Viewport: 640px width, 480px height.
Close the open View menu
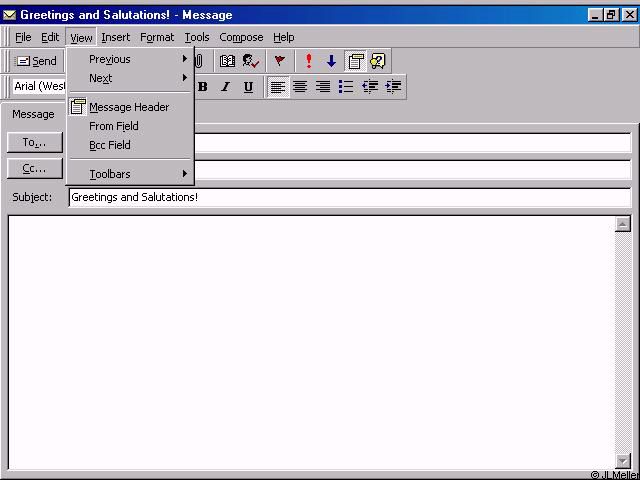(81, 38)
